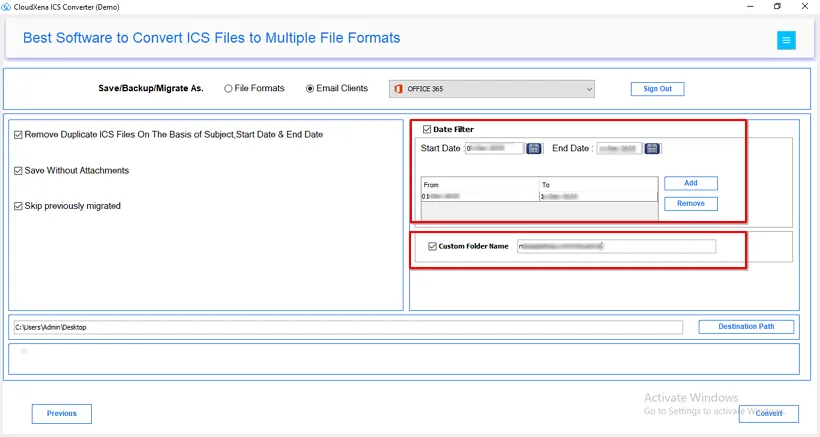Uncheck the Date Filter checkbox
Viewport: 820px width, 437px height.
click(427, 129)
